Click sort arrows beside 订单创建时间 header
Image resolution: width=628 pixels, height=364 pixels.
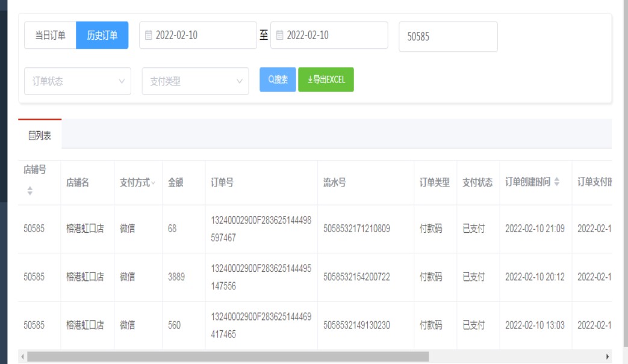557,183
